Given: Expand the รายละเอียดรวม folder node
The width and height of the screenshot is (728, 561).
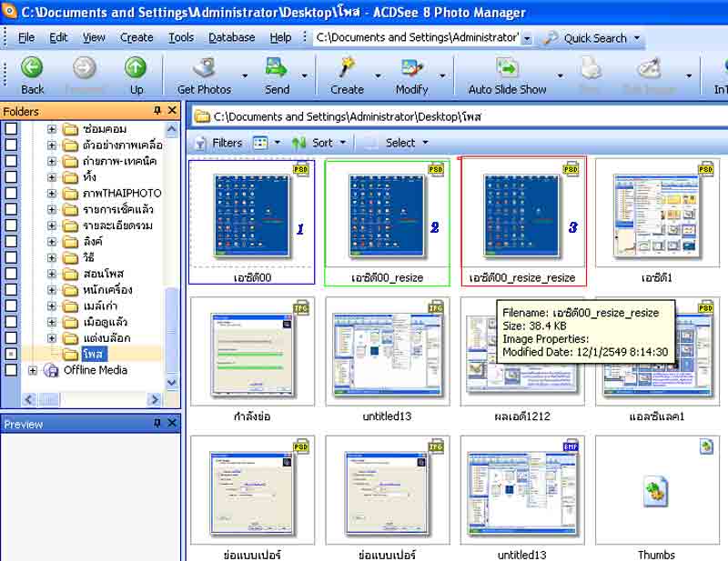Looking at the screenshot, I should [x=52, y=225].
